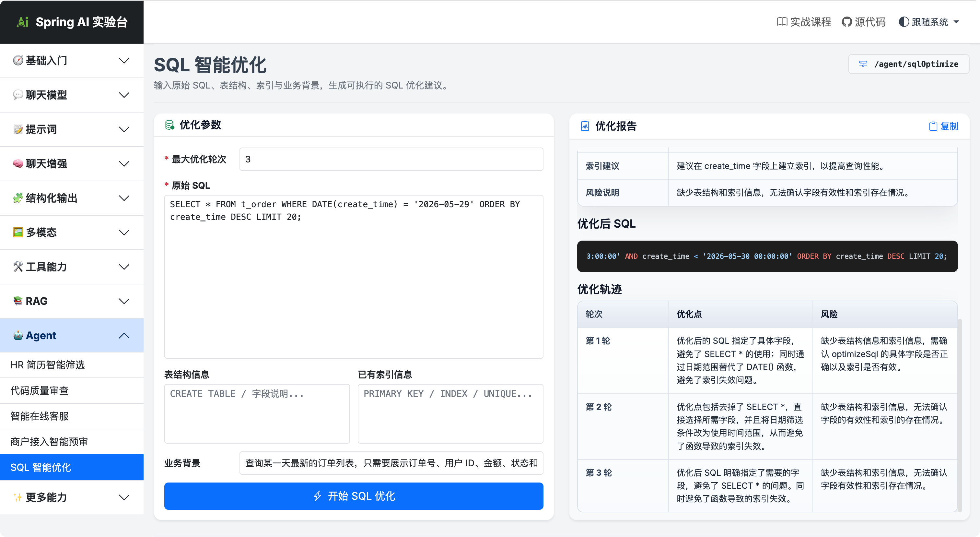This screenshot has height=537, width=980.
Task: Click the copy clipboard icon in 优化报告
Action: [x=933, y=126]
